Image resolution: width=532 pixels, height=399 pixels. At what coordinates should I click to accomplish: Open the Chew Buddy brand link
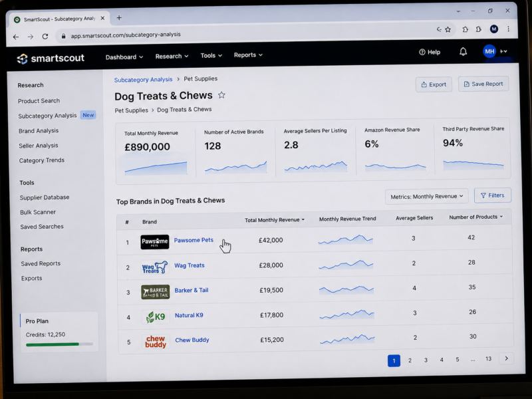(192, 340)
